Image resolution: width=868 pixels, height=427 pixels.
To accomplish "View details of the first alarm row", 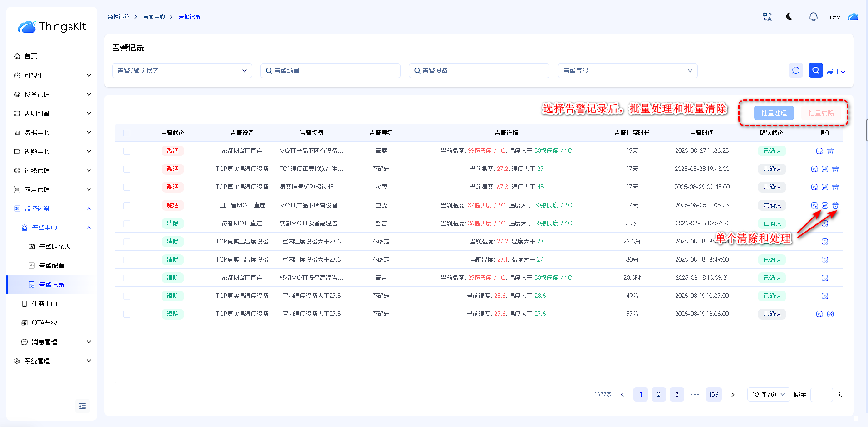I will (819, 151).
